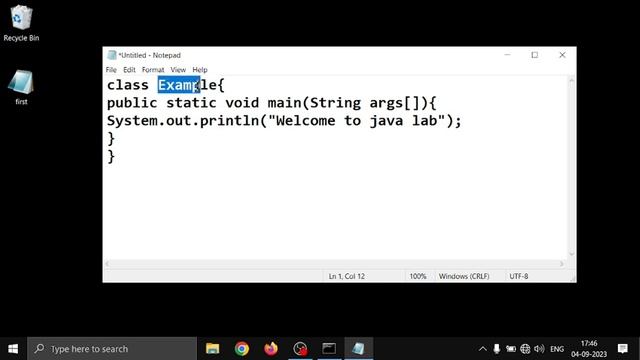Click the UTF-8 encoding status entry

(x=519, y=276)
